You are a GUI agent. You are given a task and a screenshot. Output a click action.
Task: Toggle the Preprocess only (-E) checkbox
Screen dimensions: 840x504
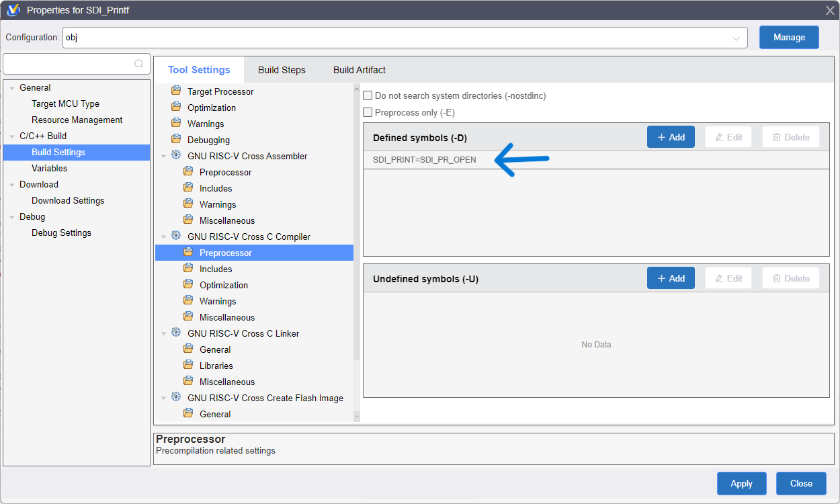(x=368, y=112)
